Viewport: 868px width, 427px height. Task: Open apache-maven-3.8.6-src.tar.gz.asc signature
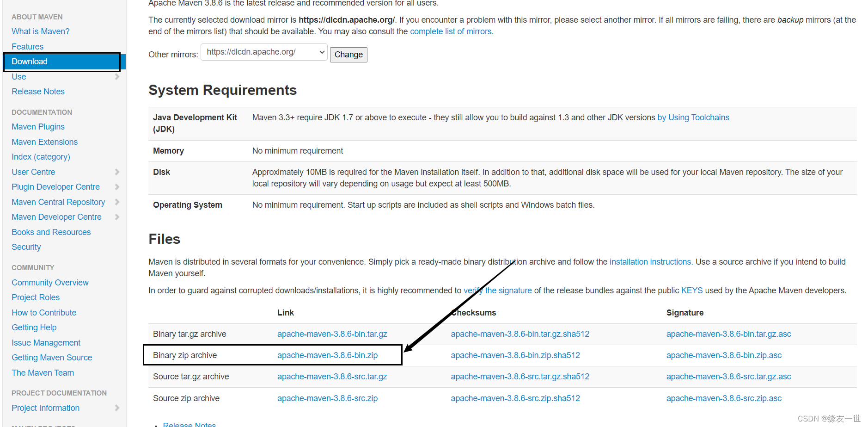[729, 377]
